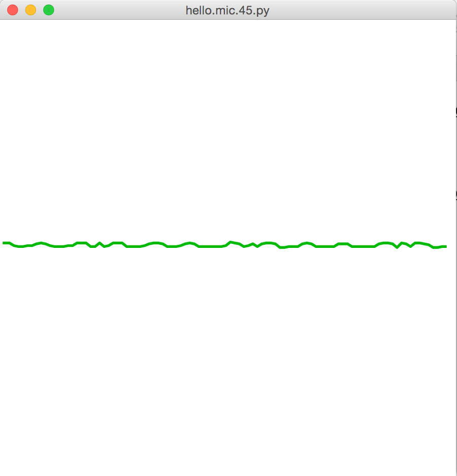Close the hello.mic.45.py window
Image resolution: width=457 pixels, height=476 pixels.
(13, 10)
